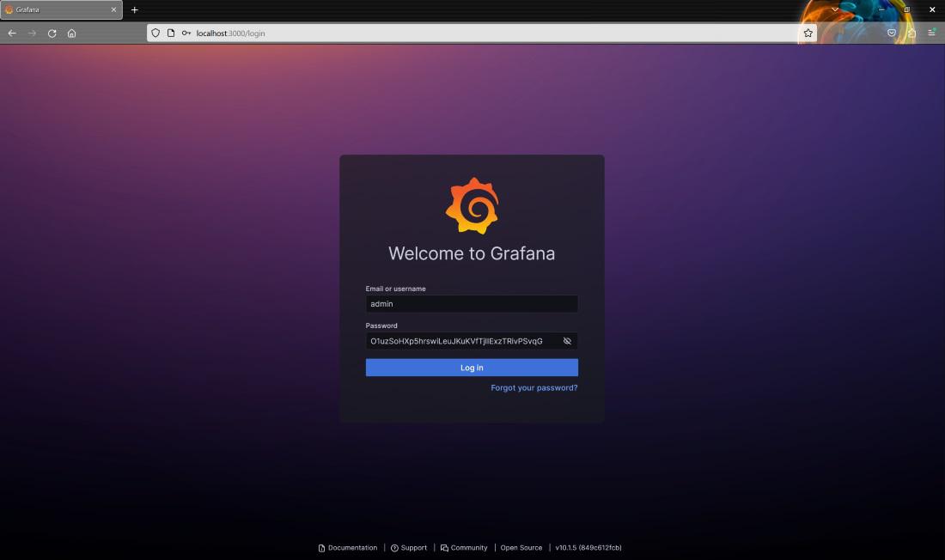Open the Firefox application menu
The image size is (945, 560).
[x=931, y=33]
